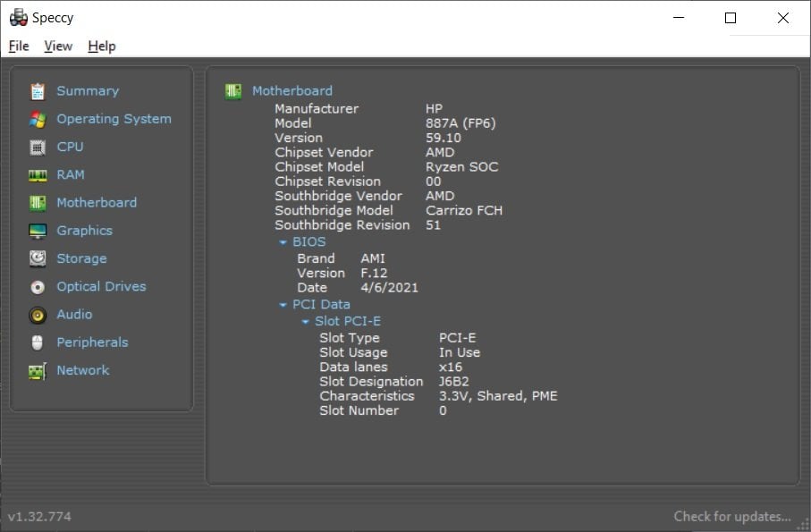The height and width of the screenshot is (532, 811).
Task: Click the Audio speaker icon
Action: tap(38, 315)
